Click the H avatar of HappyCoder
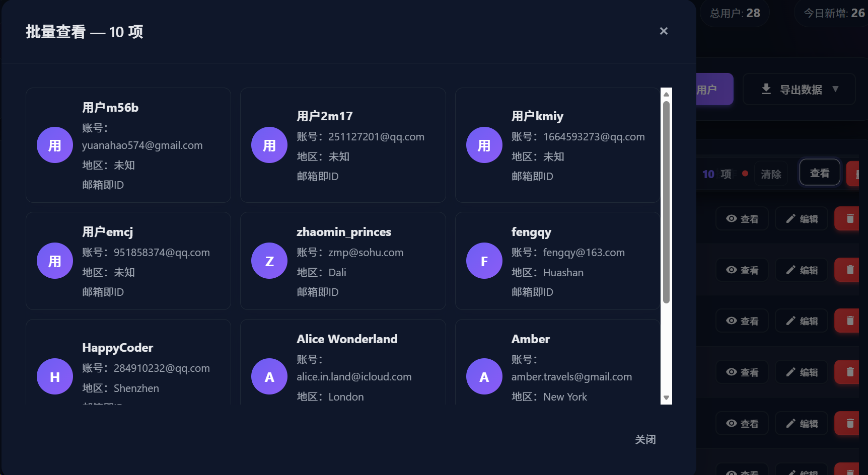This screenshot has width=868, height=475. 55,376
